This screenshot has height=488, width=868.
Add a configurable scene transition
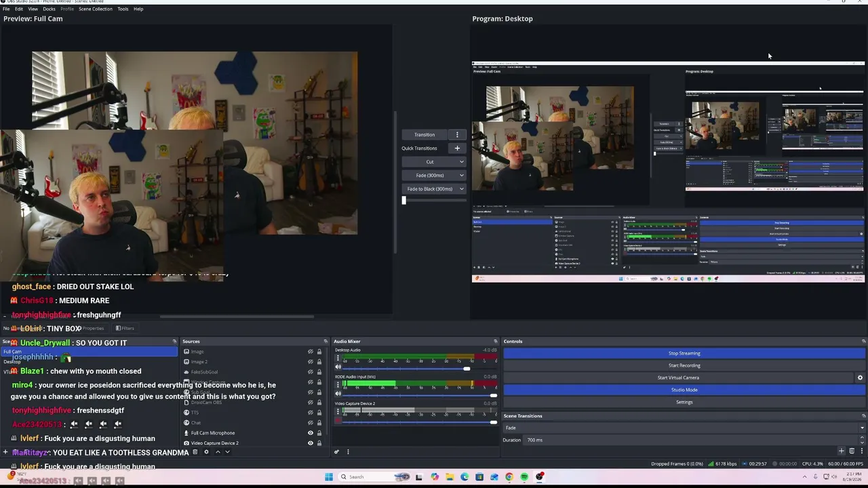842,451
